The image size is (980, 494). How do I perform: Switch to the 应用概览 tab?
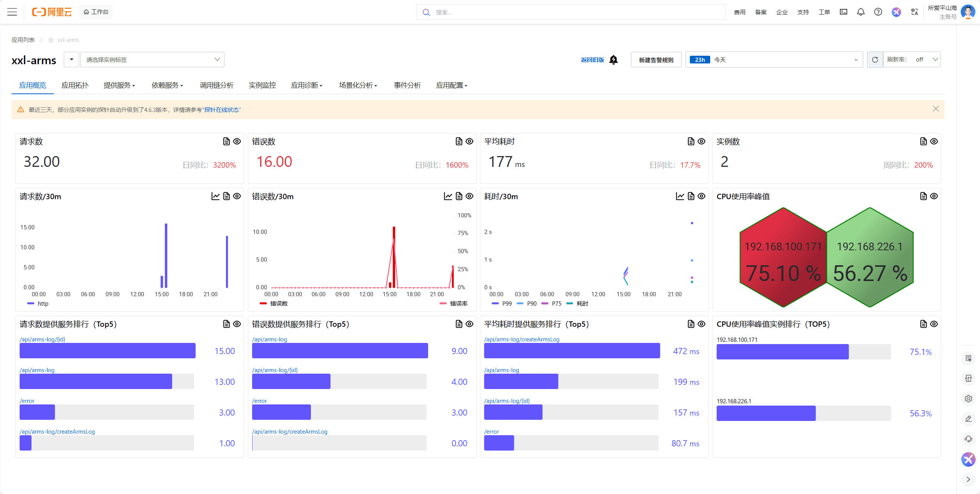click(33, 85)
